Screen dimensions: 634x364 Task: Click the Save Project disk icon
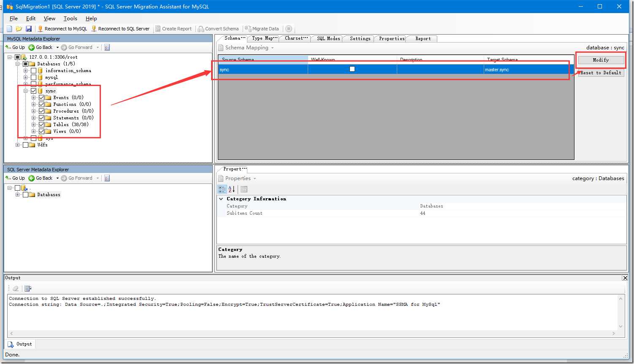[x=29, y=29]
